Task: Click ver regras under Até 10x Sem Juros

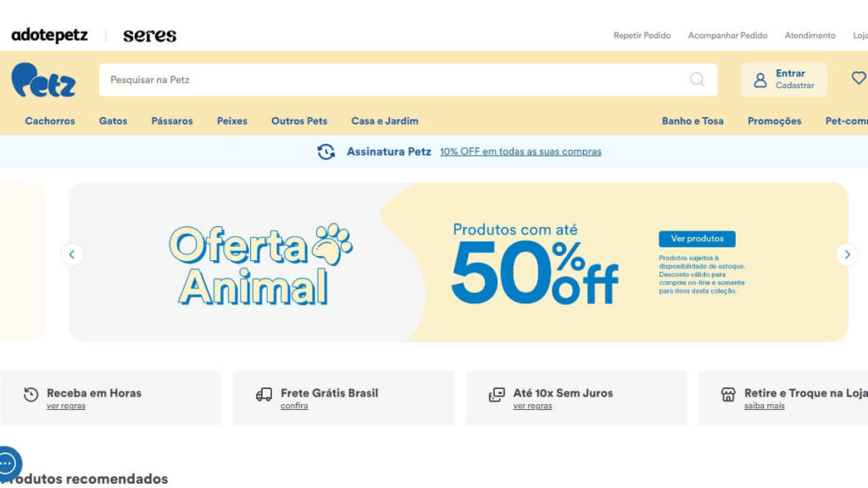Action: coord(532,406)
